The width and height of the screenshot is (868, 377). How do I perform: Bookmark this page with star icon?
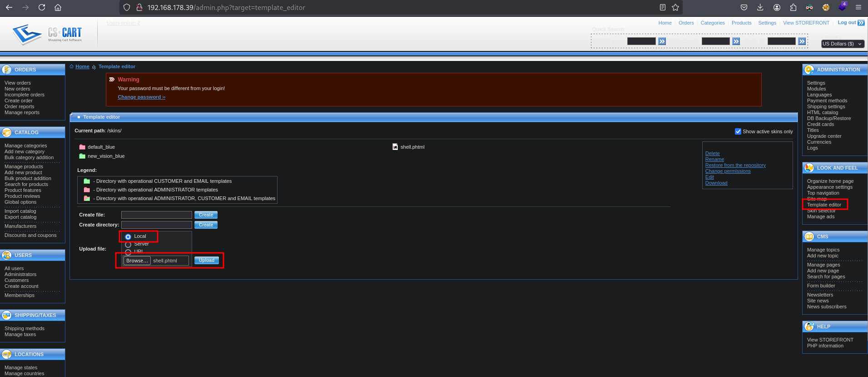(675, 7)
